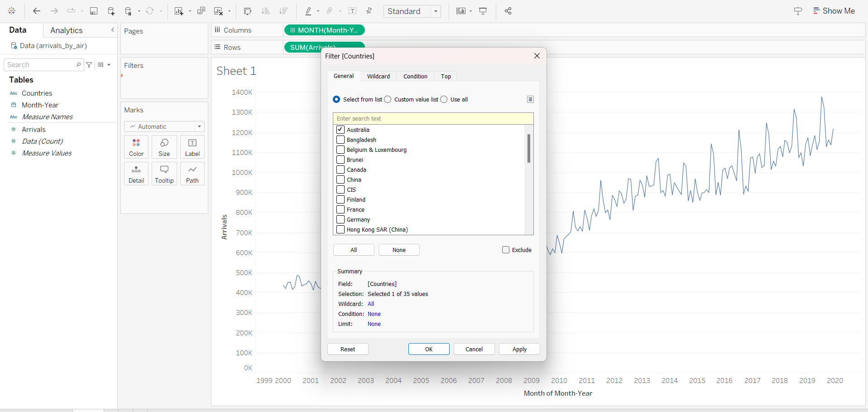This screenshot has width=868, height=412.
Task: Select the Custom value list radio button
Action: [x=388, y=99]
